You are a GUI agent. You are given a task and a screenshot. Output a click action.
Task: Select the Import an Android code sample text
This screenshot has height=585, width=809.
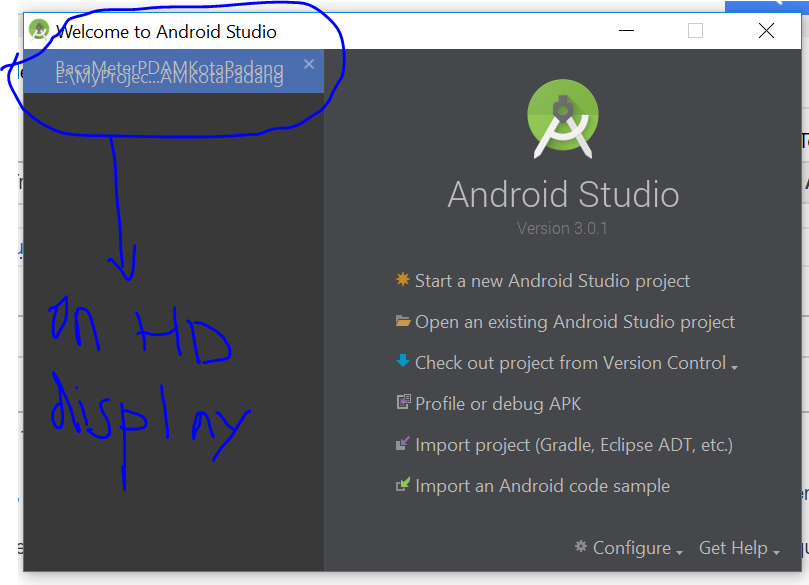coord(542,486)
